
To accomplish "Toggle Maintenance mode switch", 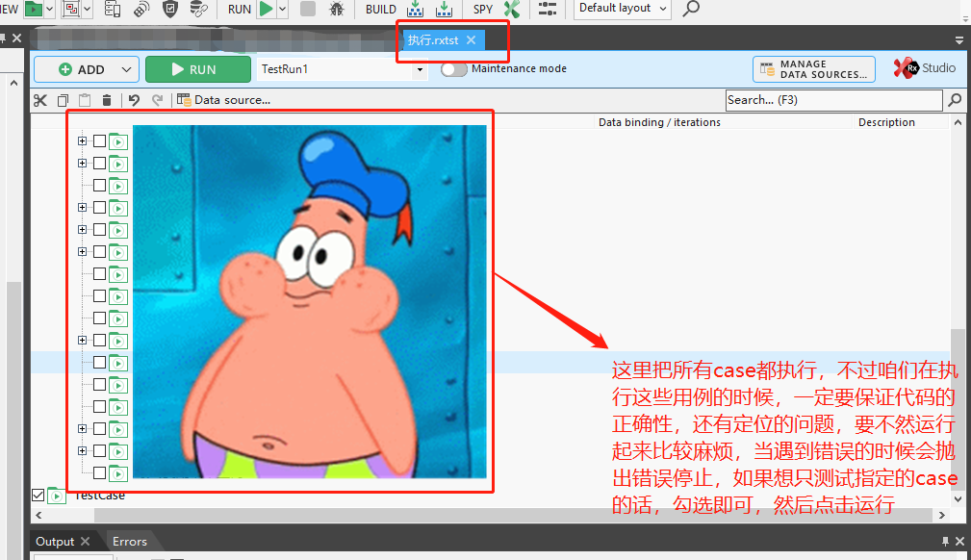I will tap(454, 69).
